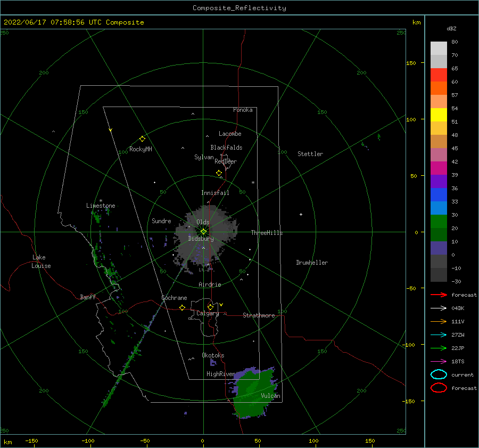479x448 pixels.
Task: Click the Limestone label
Action: (101, 206)
